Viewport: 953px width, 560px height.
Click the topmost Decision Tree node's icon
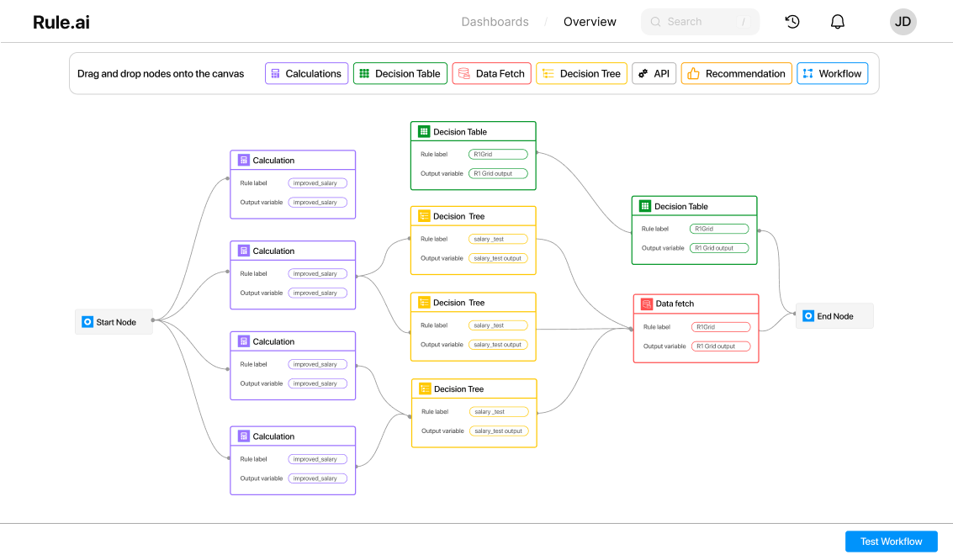[424, 216]
